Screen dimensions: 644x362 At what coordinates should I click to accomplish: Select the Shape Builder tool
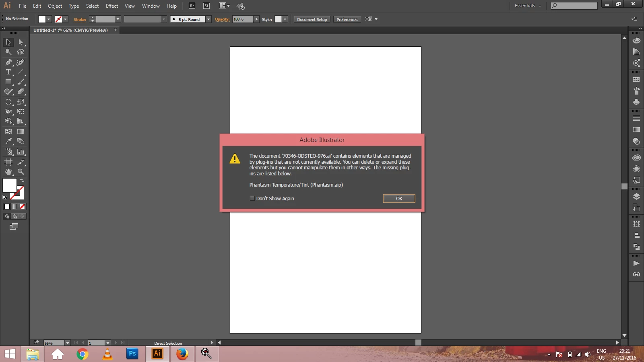tap(8, 121)
